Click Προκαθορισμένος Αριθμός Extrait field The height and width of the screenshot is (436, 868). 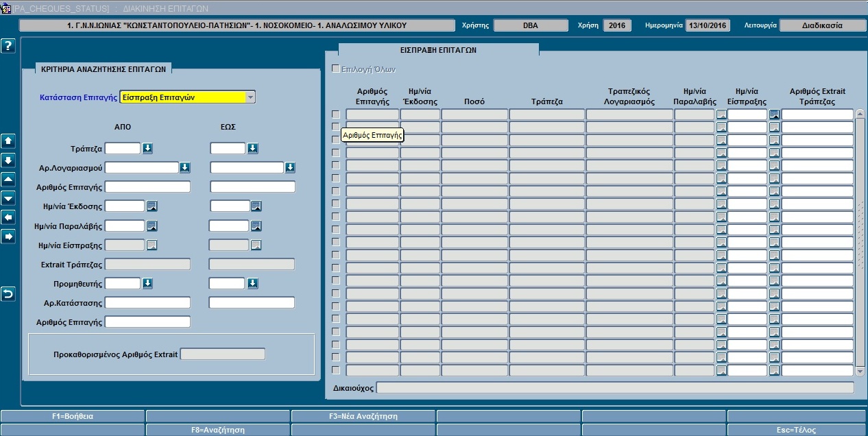[x=222, y=354]
